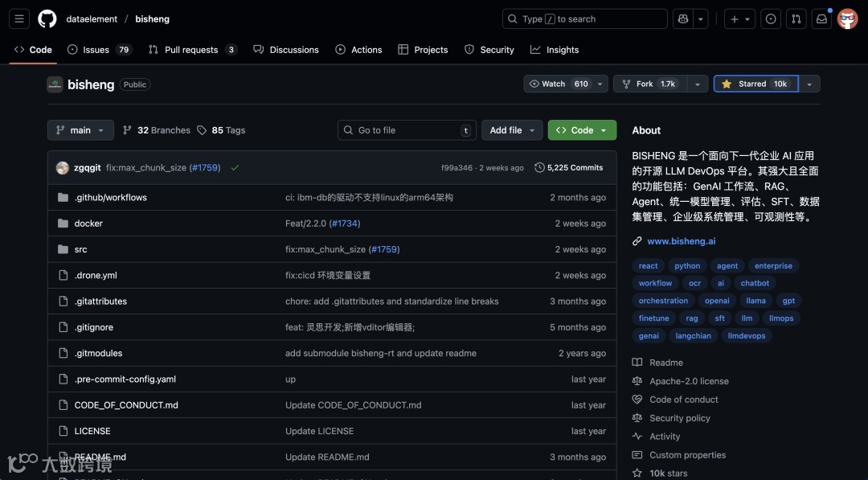Open the hamburger navigation menu

pos(19,18)
